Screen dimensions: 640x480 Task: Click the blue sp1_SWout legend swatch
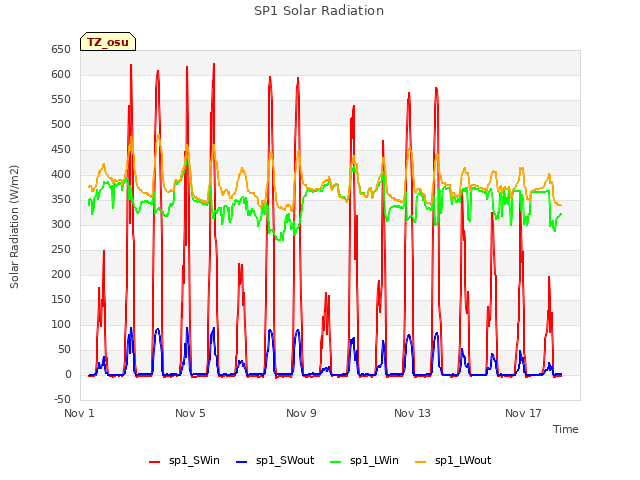(x=242, y=462)
